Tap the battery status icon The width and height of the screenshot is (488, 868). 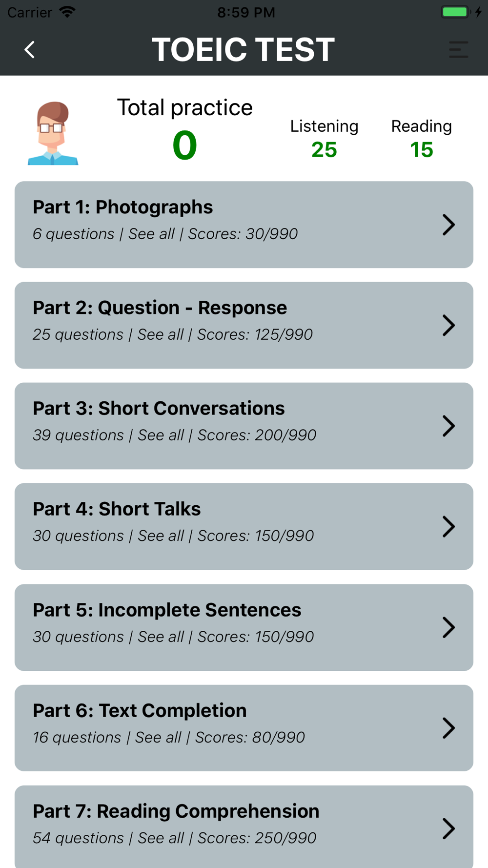click(x=455, y=12)
